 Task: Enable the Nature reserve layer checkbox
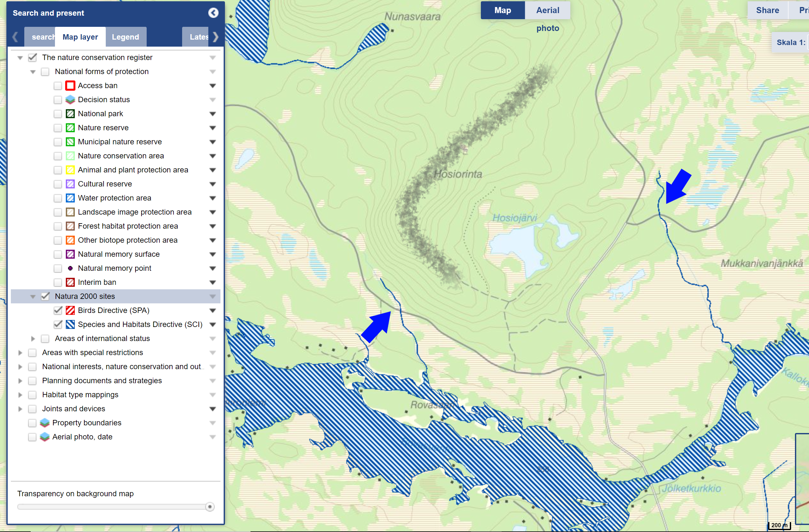click(58, 128)
